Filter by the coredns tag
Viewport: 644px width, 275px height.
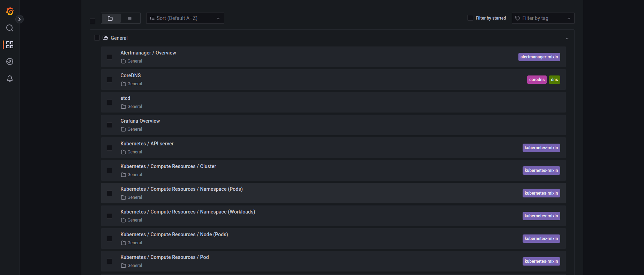pos(537,80)
